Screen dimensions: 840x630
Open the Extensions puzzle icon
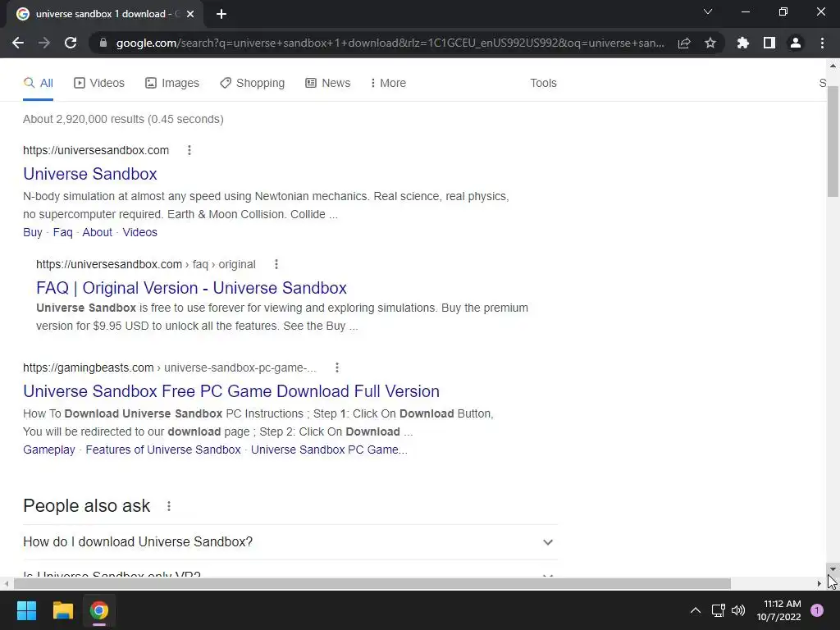tap(743, 43)
